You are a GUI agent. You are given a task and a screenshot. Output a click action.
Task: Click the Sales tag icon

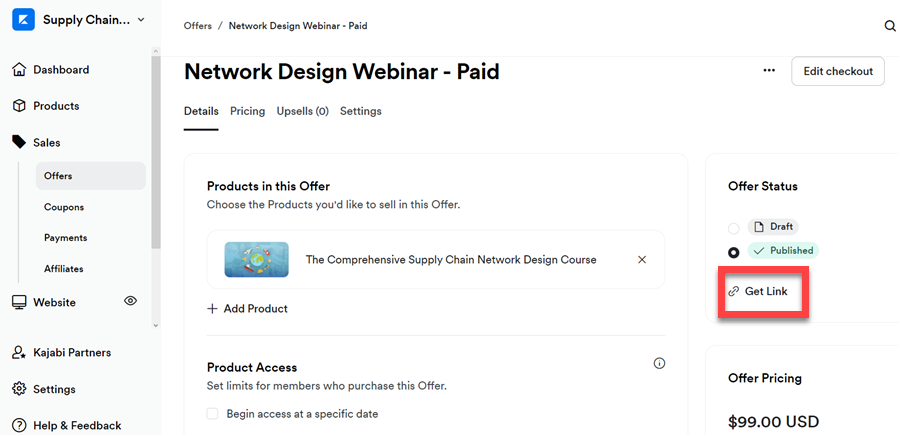(19, 143)
